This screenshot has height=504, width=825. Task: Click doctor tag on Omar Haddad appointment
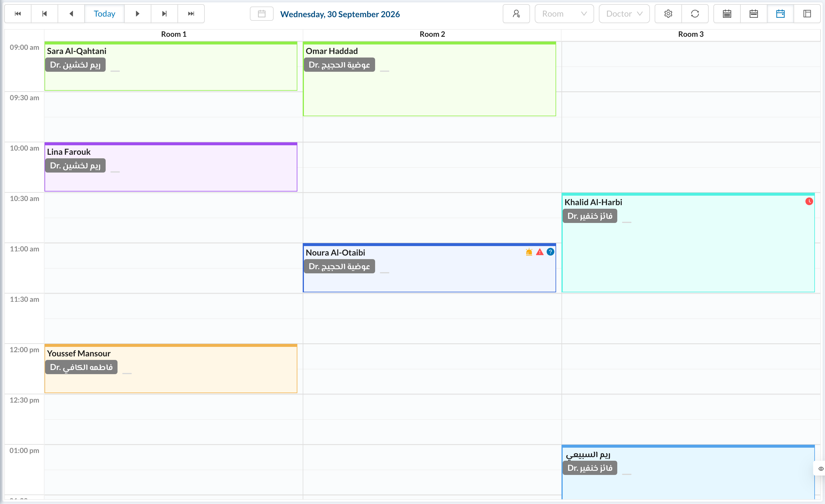pyautogui.click(x=339, y=65)
